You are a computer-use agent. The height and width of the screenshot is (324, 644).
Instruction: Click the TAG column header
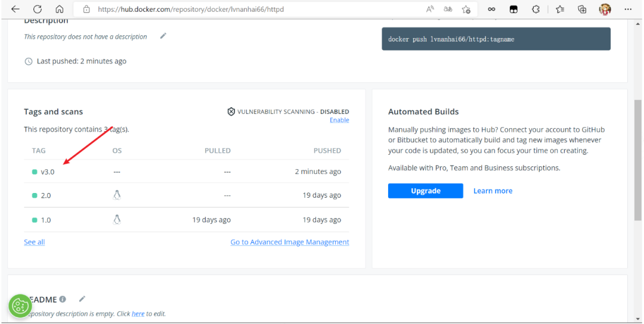click(x=39, y=151)
